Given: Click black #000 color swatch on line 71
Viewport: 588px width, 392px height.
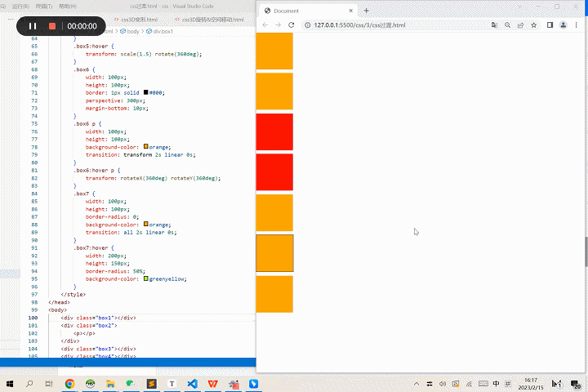Looking at the screenshot, I should point(146,92).
